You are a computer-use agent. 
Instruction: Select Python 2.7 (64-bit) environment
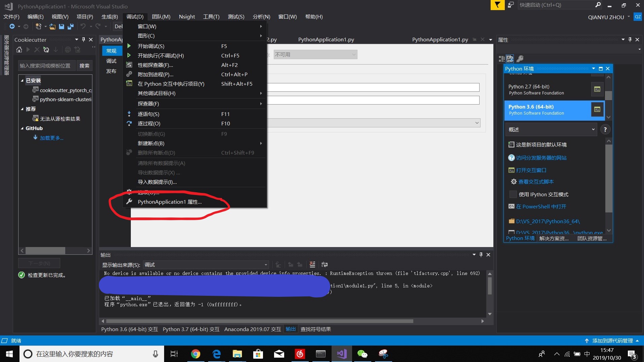547,89
